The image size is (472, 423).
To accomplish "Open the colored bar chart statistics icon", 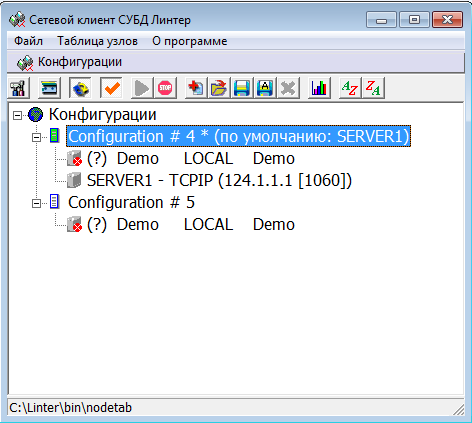I will tap(319, 88).
